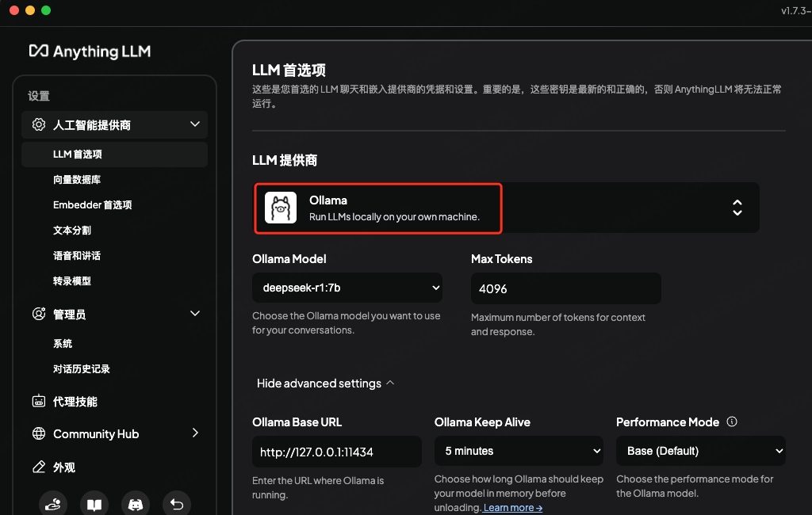The height and width of the screenshot is (515, 812).
Task: Focus the Ollama Base URL field
Action: tap(336, 452)
